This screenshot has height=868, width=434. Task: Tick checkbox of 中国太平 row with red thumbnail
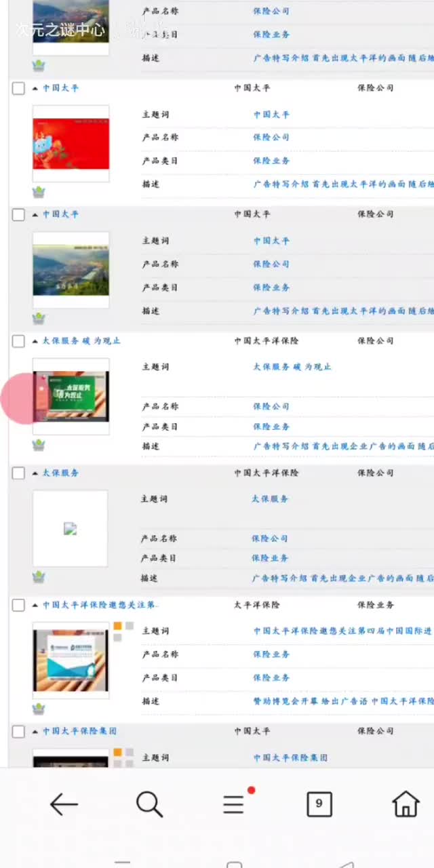[18, 88]
